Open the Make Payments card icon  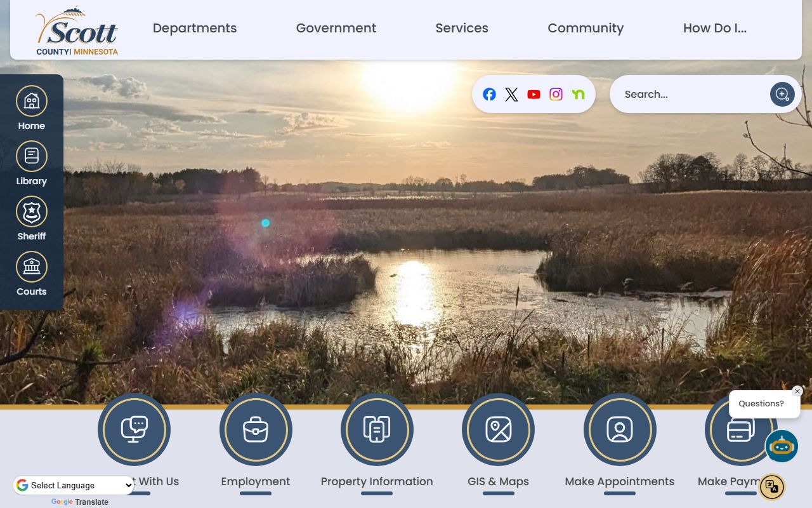coord(741,430)
